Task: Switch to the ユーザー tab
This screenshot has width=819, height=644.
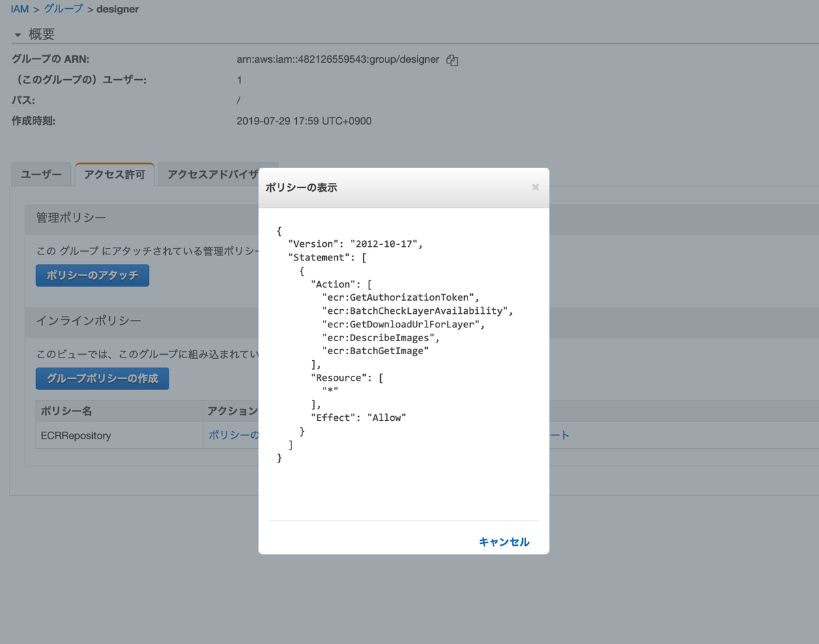Action: 41,175
